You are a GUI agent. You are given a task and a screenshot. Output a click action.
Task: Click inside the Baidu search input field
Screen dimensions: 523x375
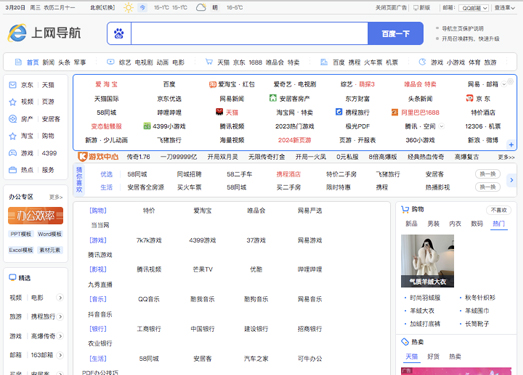[250, 33]
